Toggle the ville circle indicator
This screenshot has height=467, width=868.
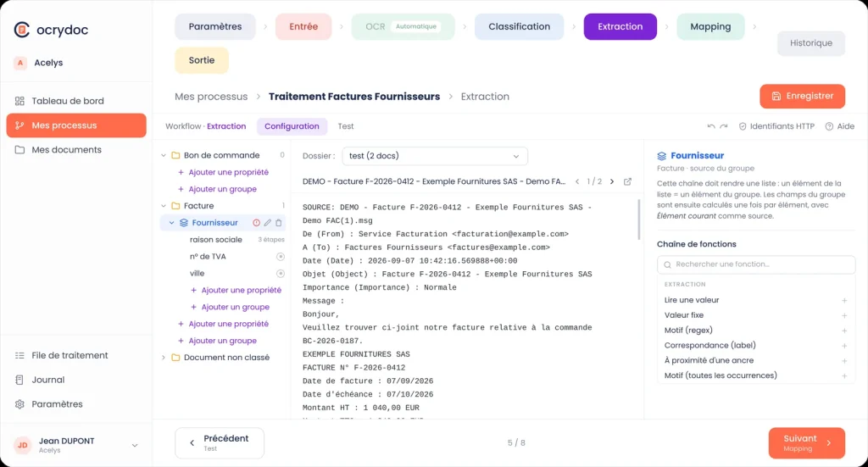pyautogui.click(x=281, y=274)
